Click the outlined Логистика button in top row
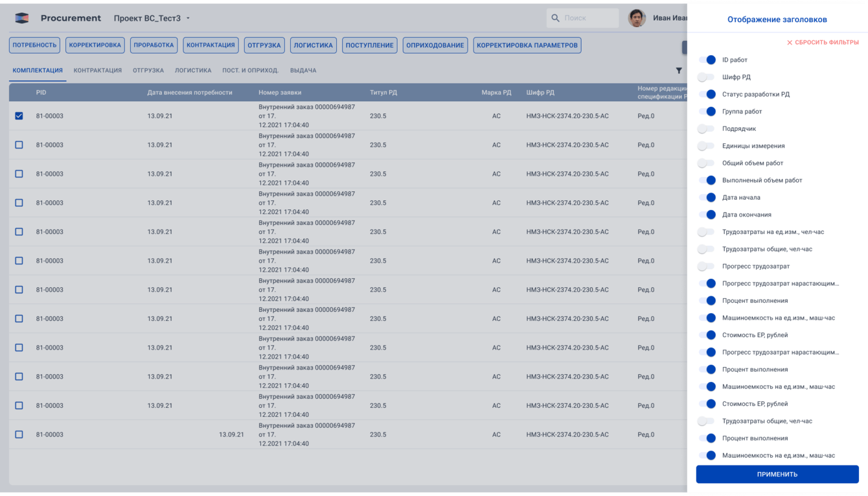The height and width of the screenshot is (496, 868). point(314,45)
